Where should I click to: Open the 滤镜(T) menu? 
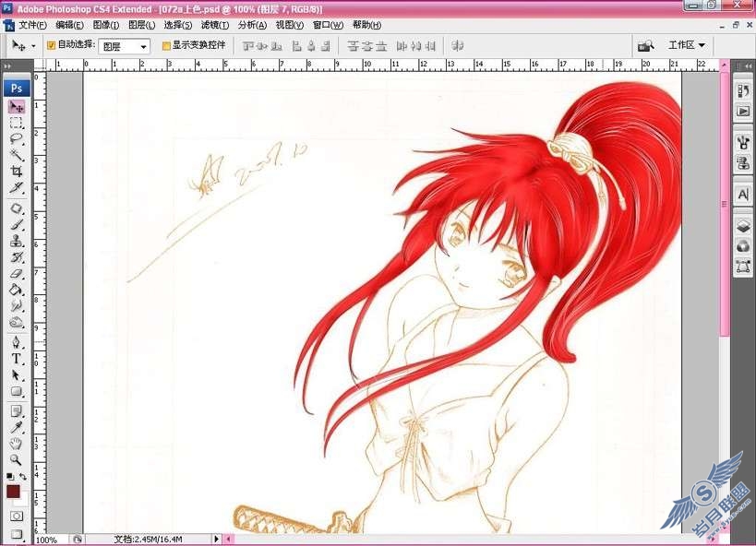214,25
